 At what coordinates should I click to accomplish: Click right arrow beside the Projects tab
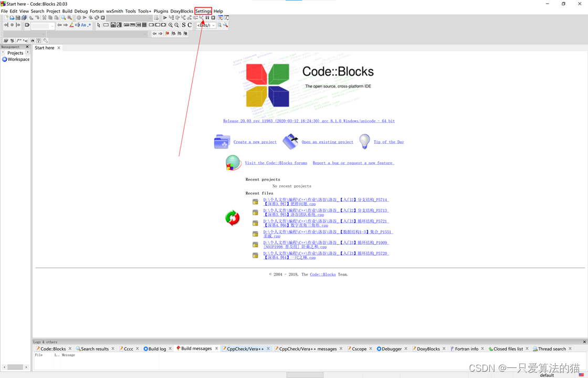[28, 52]
